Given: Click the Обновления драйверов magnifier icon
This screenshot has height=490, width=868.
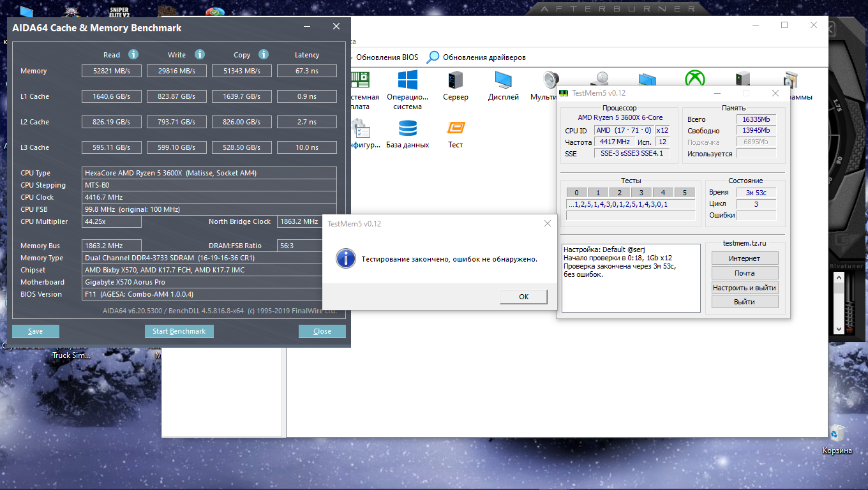Looking at the screenshot, I should point(433,57).
